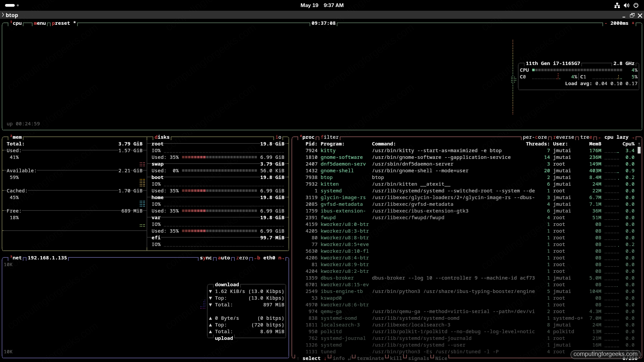This screenshot has height=362, width=644.
Task: Click the net IP address 192.168.1.135
Action: pos(47,258)
